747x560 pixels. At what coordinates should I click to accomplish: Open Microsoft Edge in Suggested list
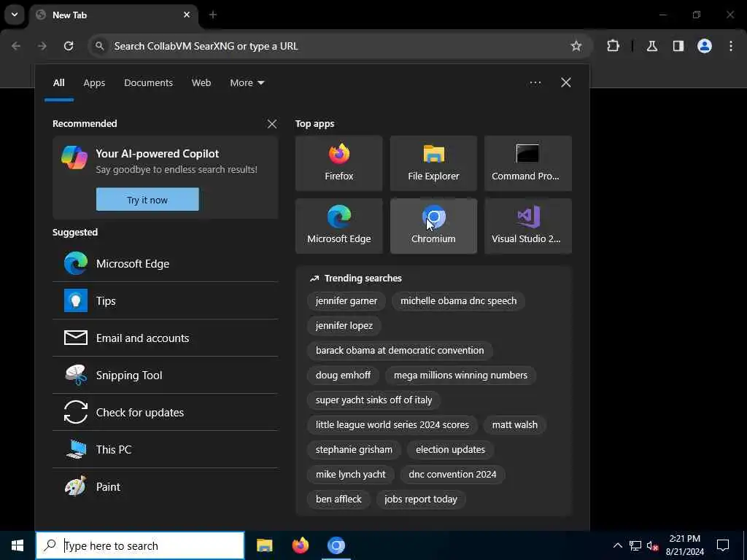pyautogui.click(x=166, y=263)
